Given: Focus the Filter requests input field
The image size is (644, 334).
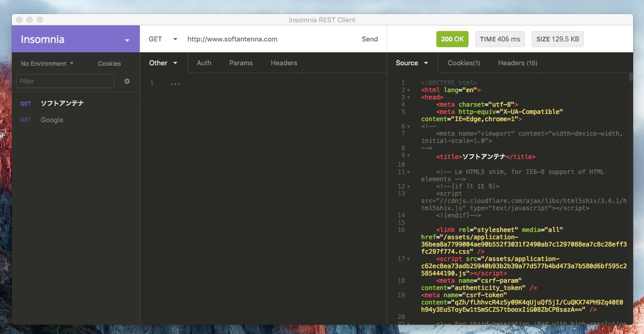Looking at the screenshot, I should [65, 81].
